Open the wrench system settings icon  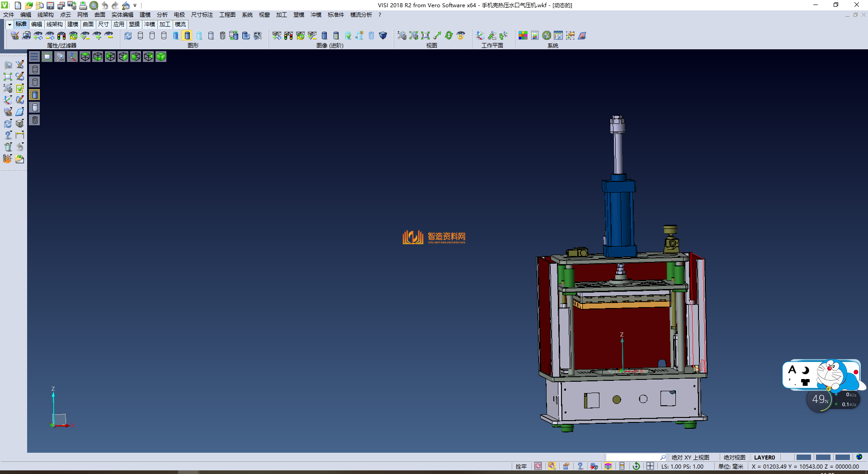[547, 36]
